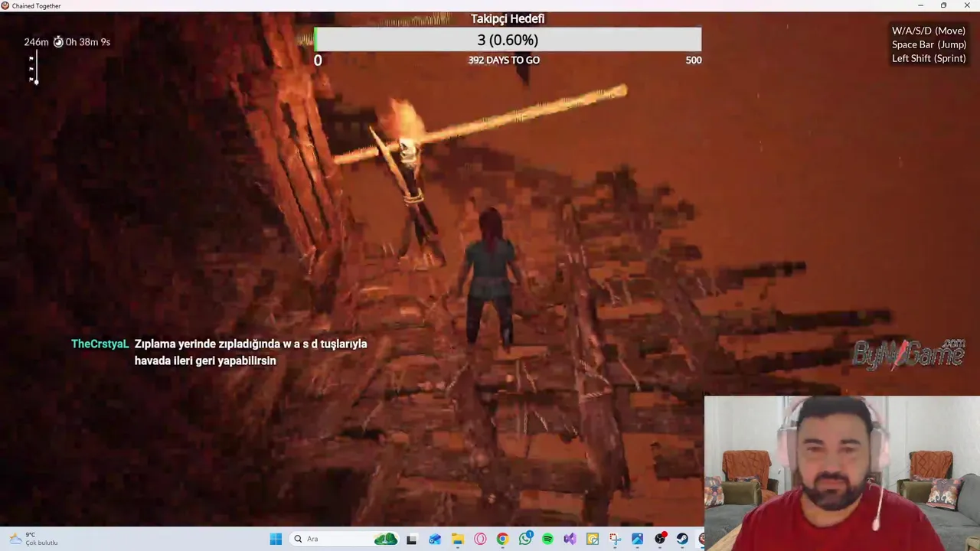This screenshot has height=551, width=980.
Task: Click the Ara search box on taskbar
Action: (345, 539)
